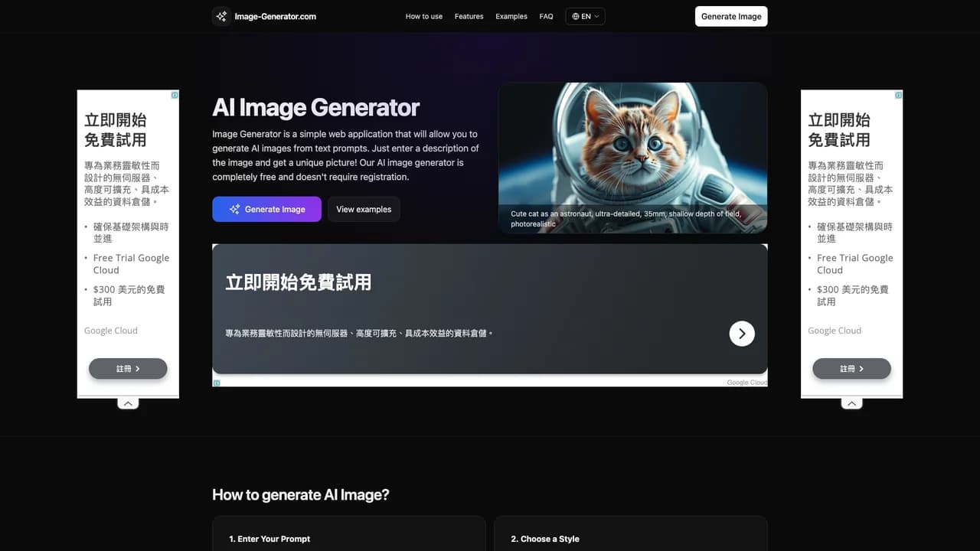Image resolution: width=980 pixels, height=551 pixels.
Task: Click the white Generate Image header button
Action: tap(731, 16)
